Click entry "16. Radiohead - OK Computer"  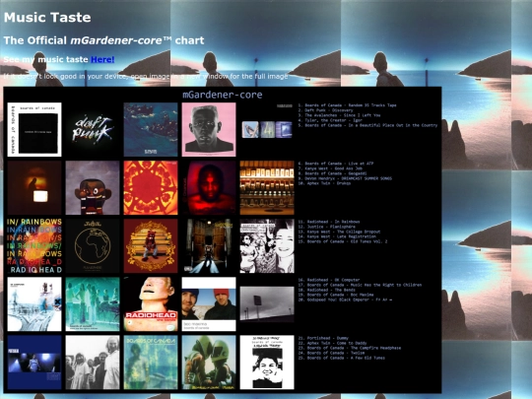point(329,280)
